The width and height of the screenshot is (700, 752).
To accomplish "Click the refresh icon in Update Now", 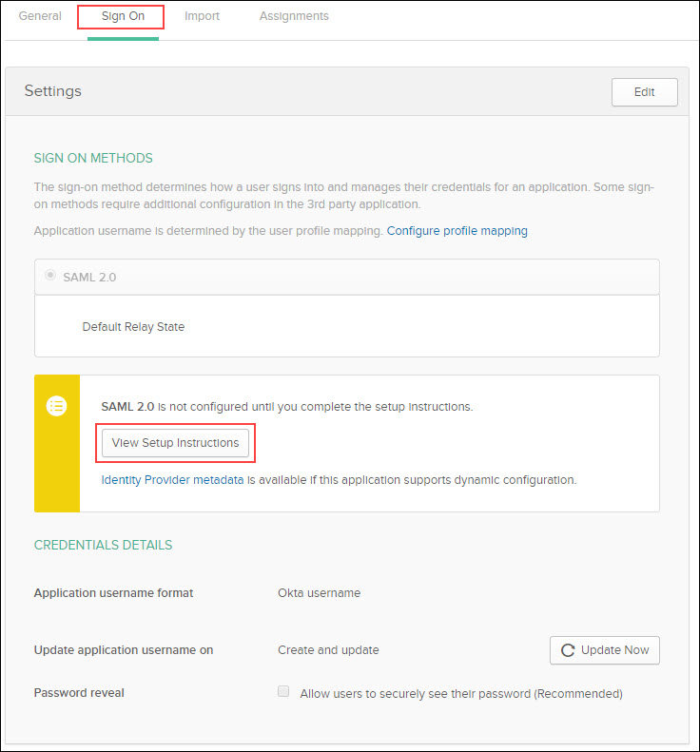I will pos(568,650).
